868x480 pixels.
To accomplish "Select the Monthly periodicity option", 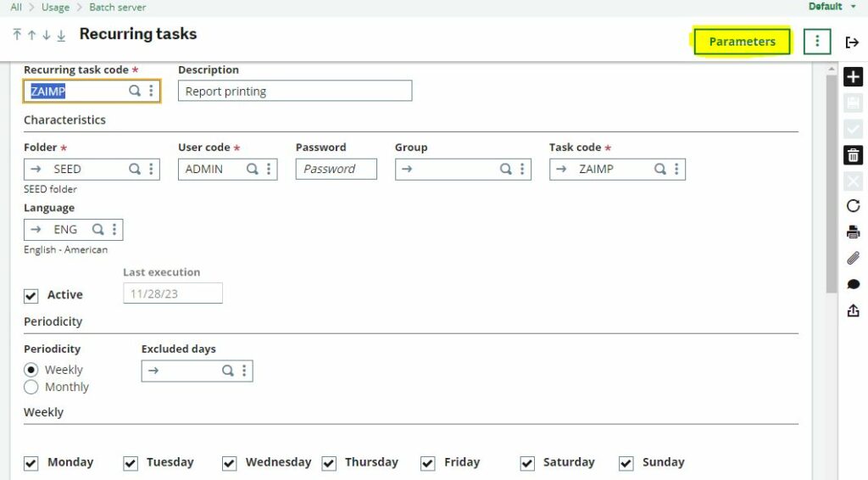I will tap(31, 388).
